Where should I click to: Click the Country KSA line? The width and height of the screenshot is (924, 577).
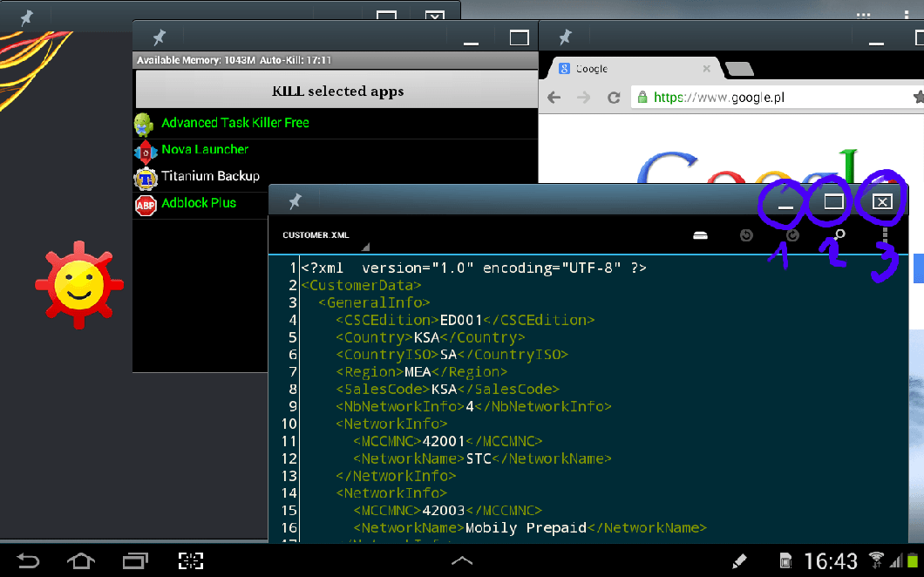[x=430, y=337]
